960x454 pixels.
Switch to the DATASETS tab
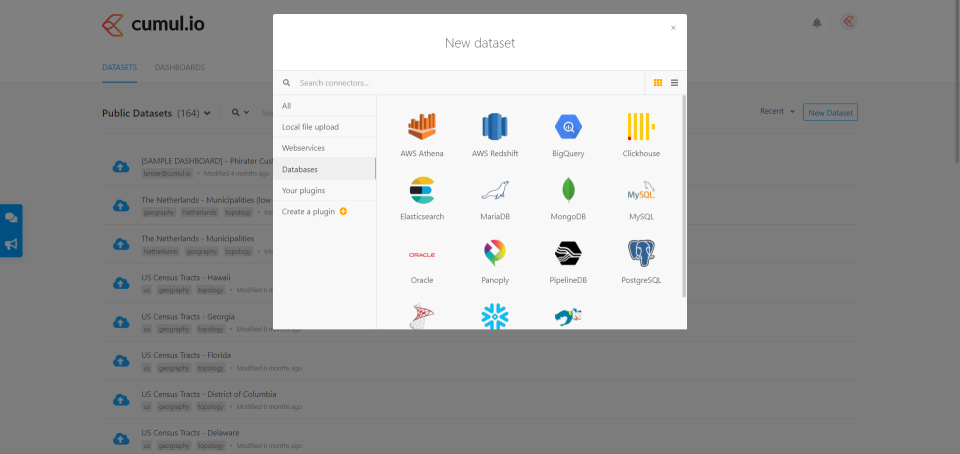click(x=119, y=67)
